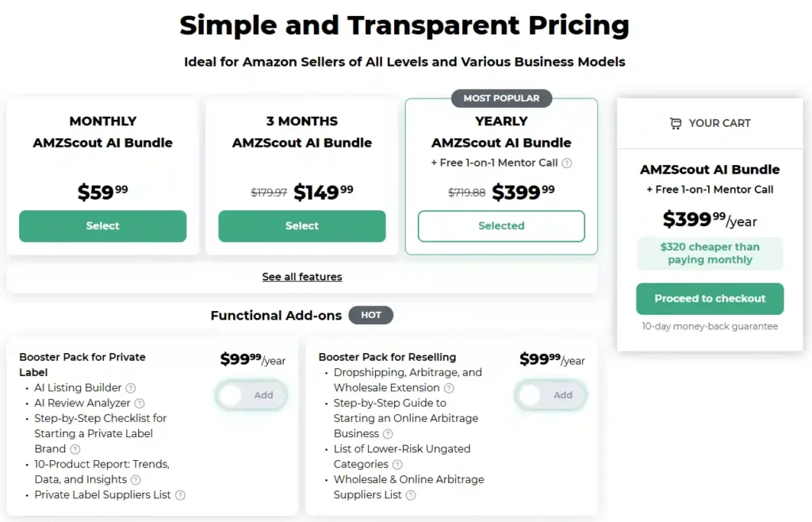Click the Wholesale Extension help icon
Screen dimensions: 812x522
point(448,388)
